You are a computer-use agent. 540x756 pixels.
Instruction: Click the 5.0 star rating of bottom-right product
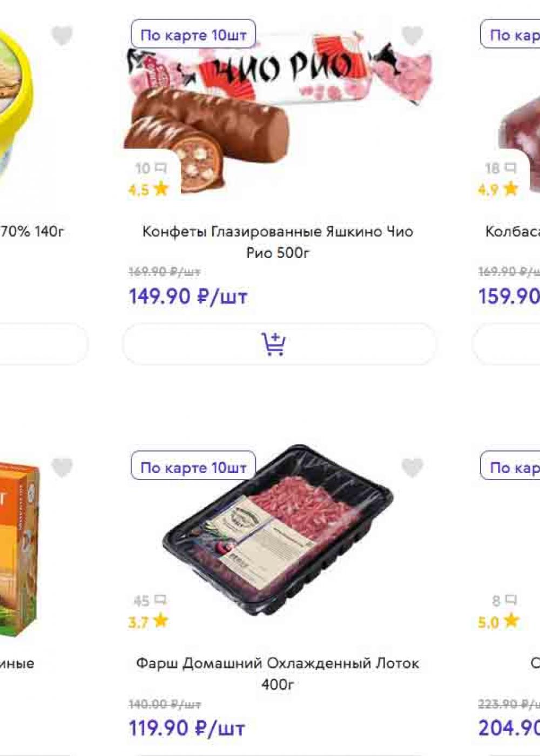(498, 622)
